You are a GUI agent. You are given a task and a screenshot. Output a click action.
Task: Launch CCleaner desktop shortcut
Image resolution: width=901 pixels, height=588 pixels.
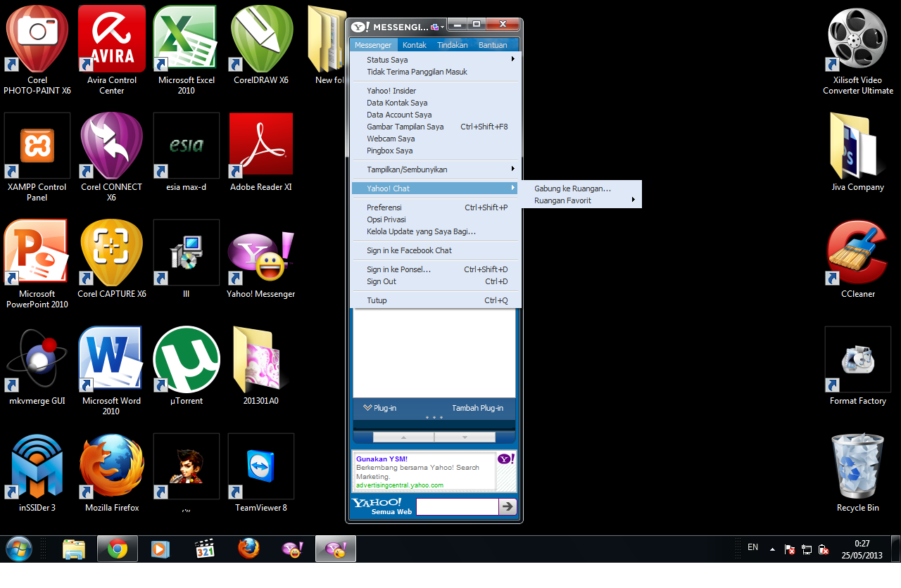coord(858,259)
